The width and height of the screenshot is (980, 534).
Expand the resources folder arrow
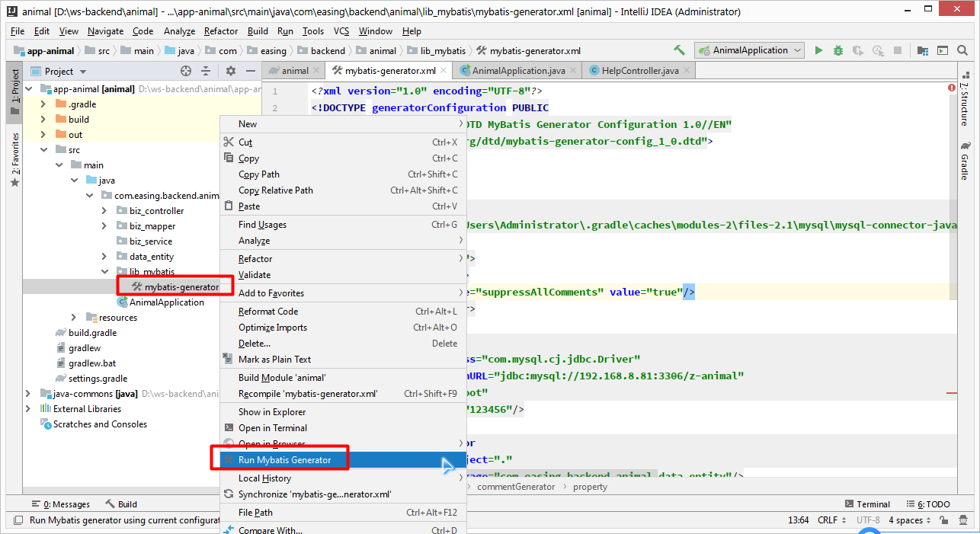click(x=74, y=318)
